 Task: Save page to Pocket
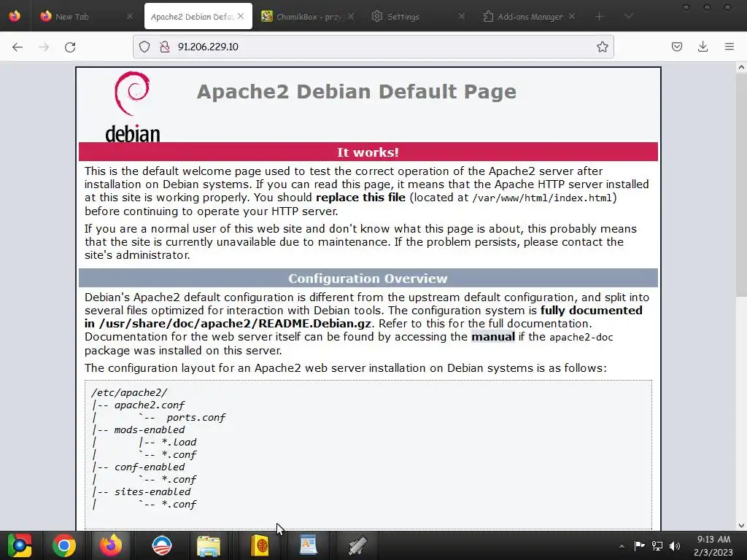(x=676, y=47)
